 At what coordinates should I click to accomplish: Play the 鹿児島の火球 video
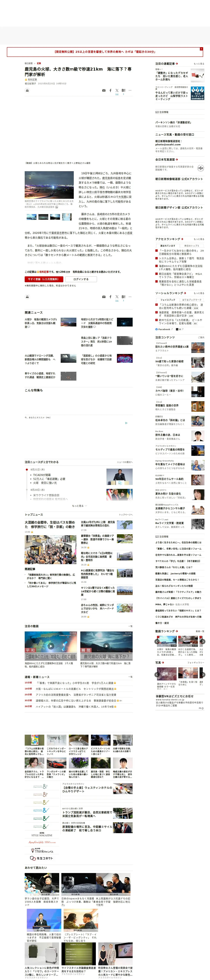coord(106,646)
